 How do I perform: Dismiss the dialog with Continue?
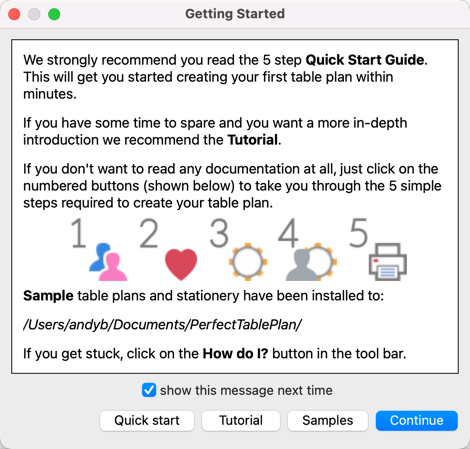(x=417, y=421)
